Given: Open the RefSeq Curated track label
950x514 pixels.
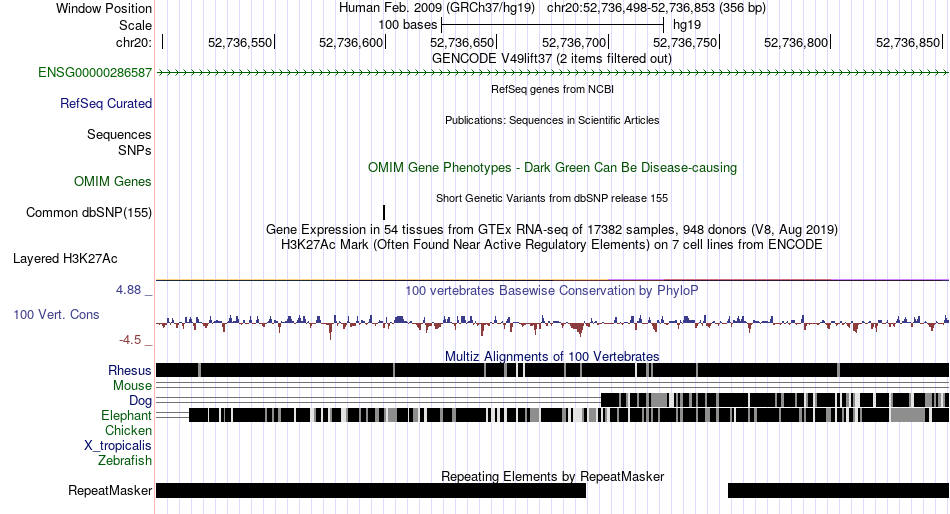Looking at the screenshot, I should click(106, 104).
